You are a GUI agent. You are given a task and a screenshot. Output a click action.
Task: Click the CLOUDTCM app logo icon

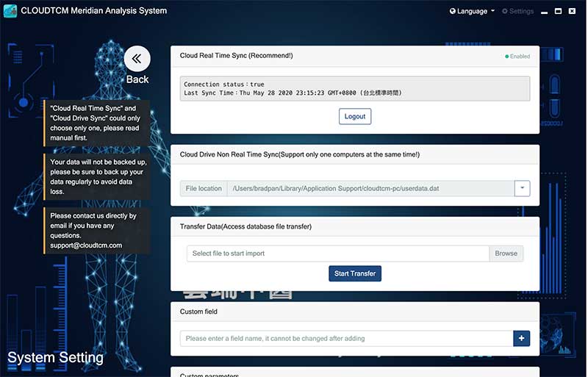pos(10,11)
